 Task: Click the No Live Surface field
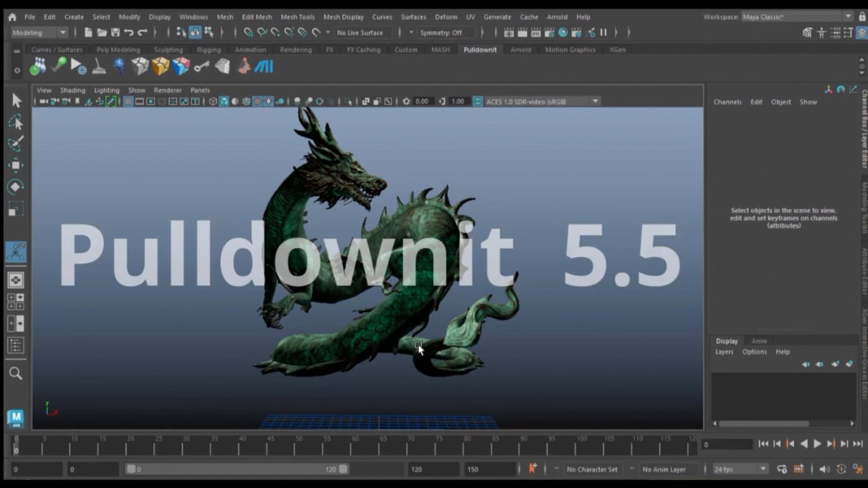pos(360,33)
